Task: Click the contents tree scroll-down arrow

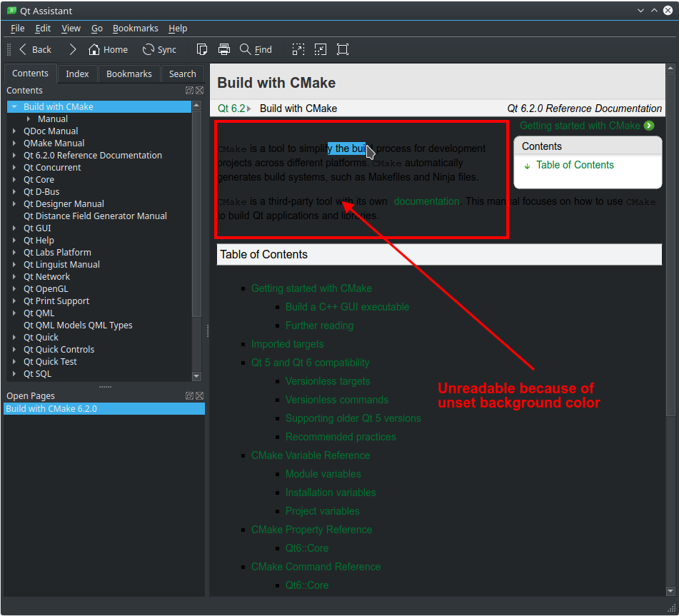Action: 196,376
